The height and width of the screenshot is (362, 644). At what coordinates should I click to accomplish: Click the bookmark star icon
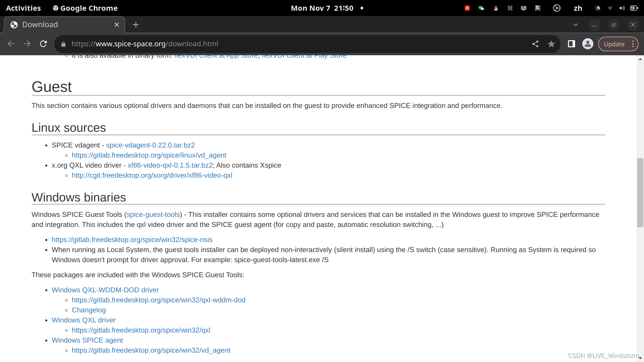tap(551, 44)
